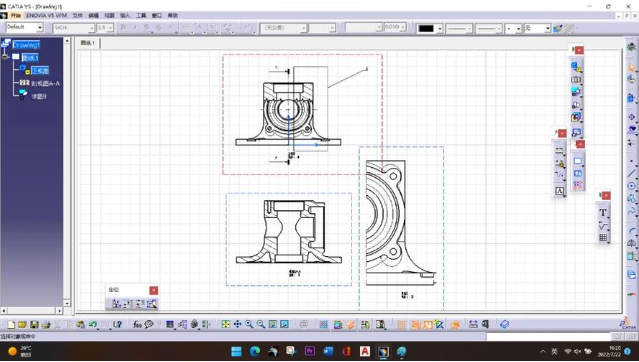Open Microsoft Edge from taskbar

pyautogui.click(x=255, y=351)
